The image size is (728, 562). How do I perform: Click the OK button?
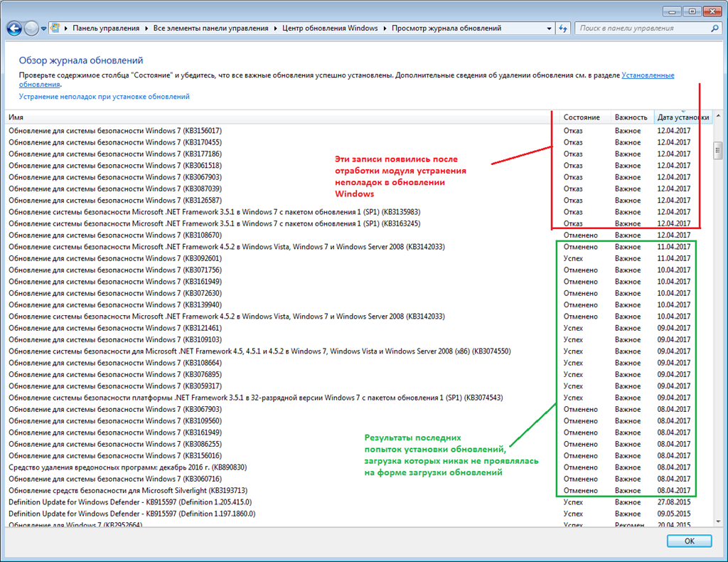pyautogui.click(x=690, y=541)
